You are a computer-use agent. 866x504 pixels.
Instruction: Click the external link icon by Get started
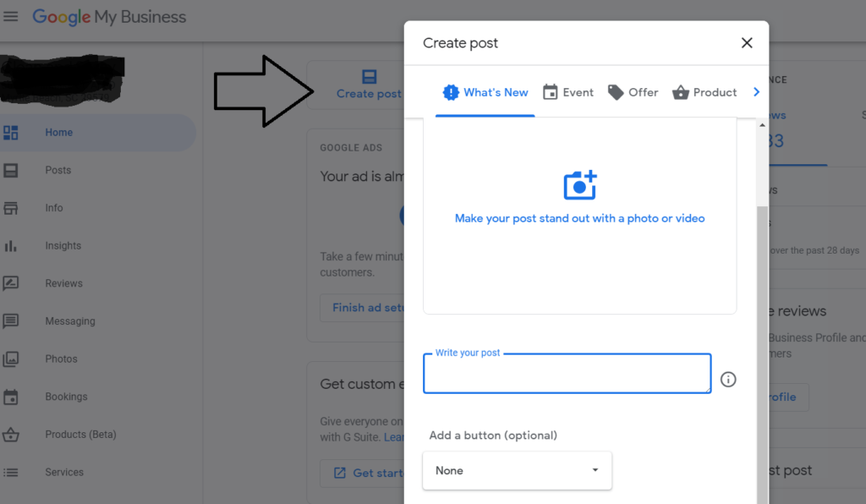(340, 473)
